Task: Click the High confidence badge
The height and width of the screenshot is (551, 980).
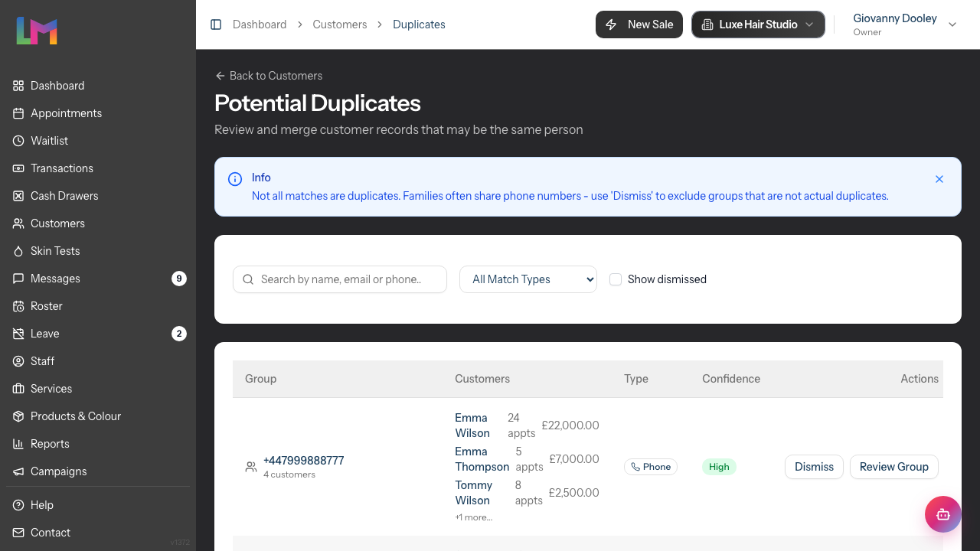Action: 719,467
